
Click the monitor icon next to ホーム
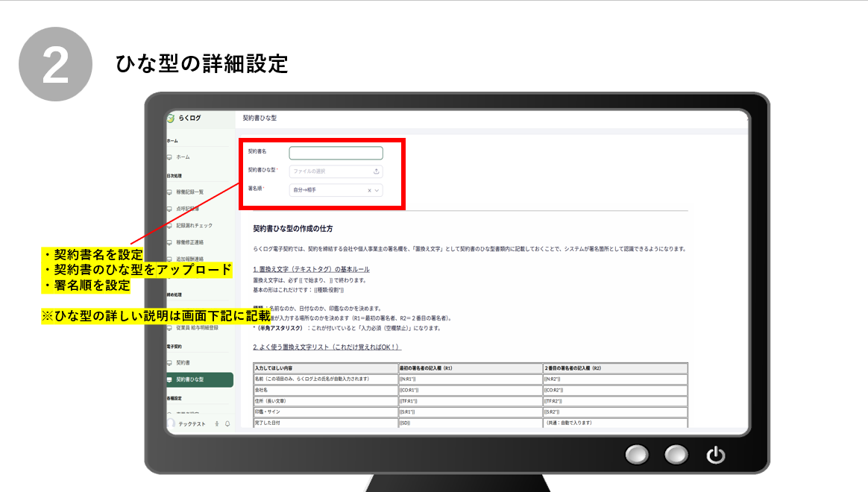169,157
